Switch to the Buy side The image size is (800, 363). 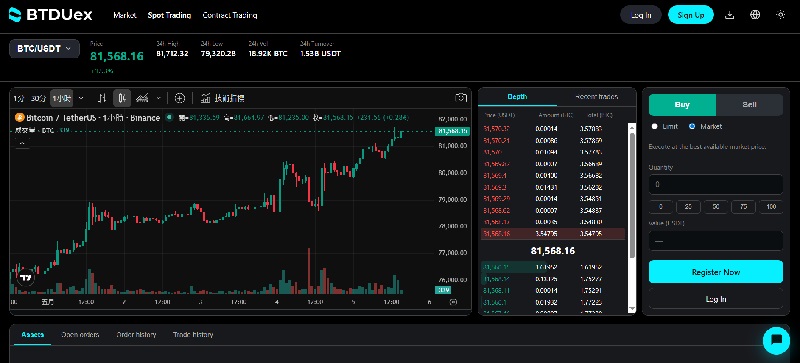[682, 105]
